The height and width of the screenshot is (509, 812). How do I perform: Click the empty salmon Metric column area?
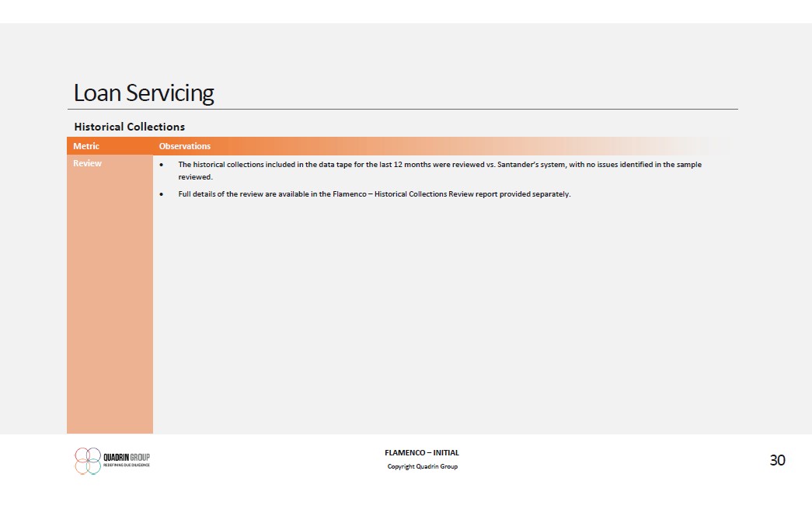(x=110, y=311)
